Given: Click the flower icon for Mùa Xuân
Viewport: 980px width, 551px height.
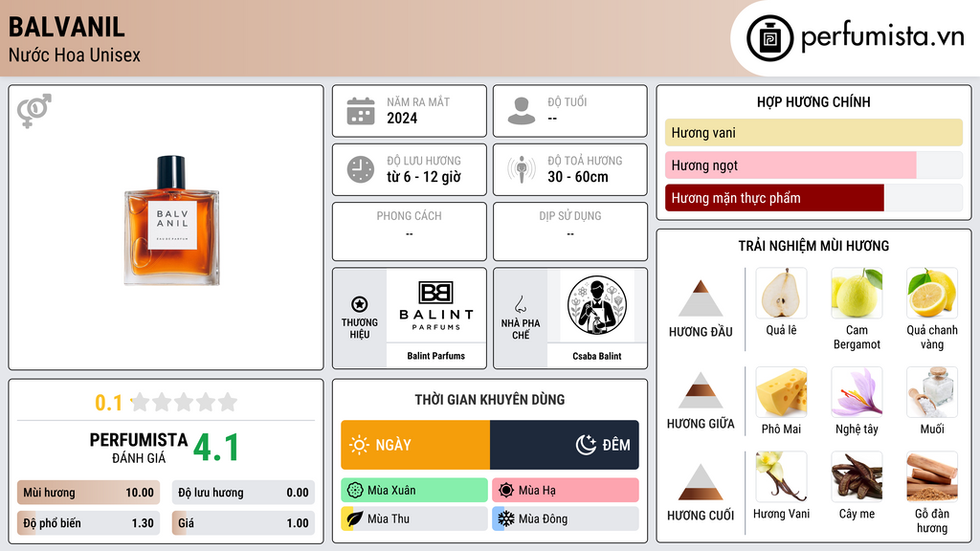Looking at the screenshot, I should [x=355, y=491].
